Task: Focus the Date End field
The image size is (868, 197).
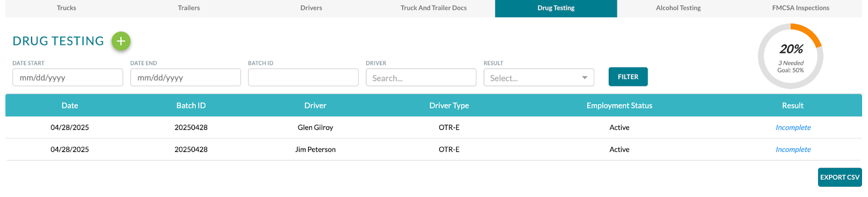Action: [x=186, y=78]
